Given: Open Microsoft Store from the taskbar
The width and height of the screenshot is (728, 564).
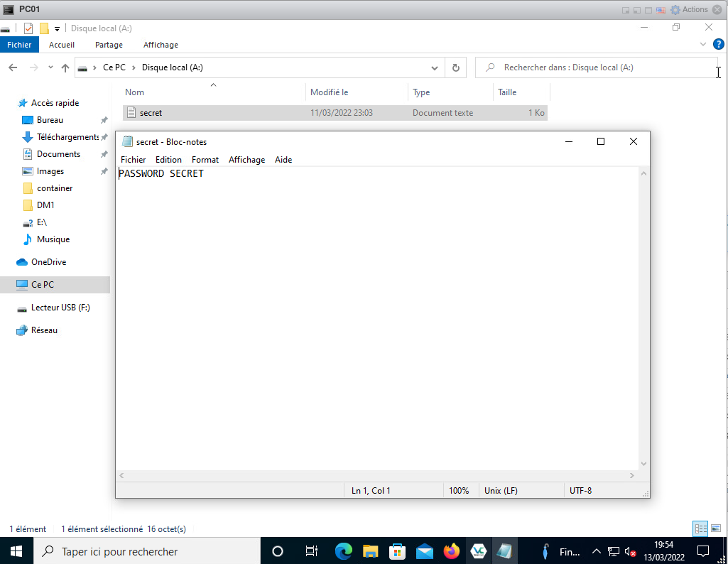Looking at the screenshot, I should coord(398,551).
